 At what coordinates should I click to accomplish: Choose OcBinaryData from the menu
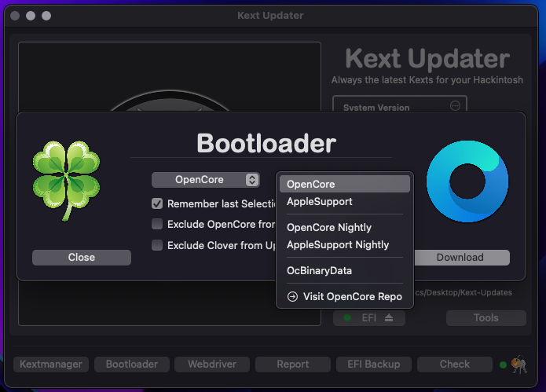(345, 270)
